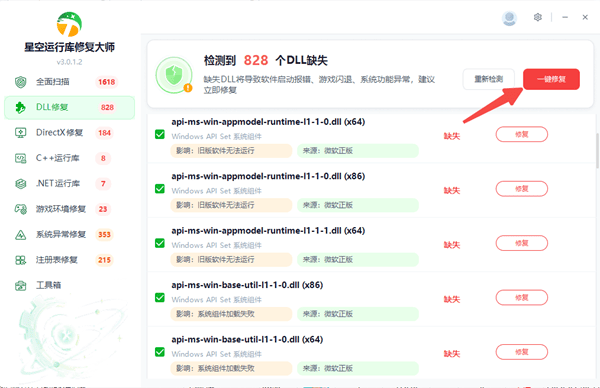Screen dimensions: 600x388
Task: Repair api-ms-win-appmodel-runtime-l1-1-1.dll (x64)
Action: point(522,243)
